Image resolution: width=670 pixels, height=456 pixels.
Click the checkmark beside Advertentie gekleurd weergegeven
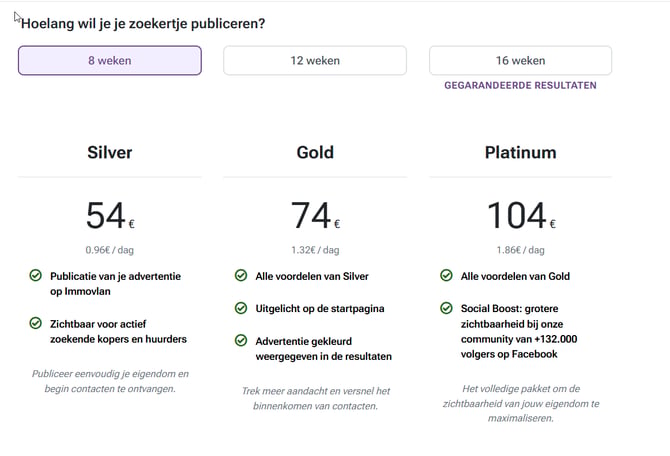tap(241, 340)
